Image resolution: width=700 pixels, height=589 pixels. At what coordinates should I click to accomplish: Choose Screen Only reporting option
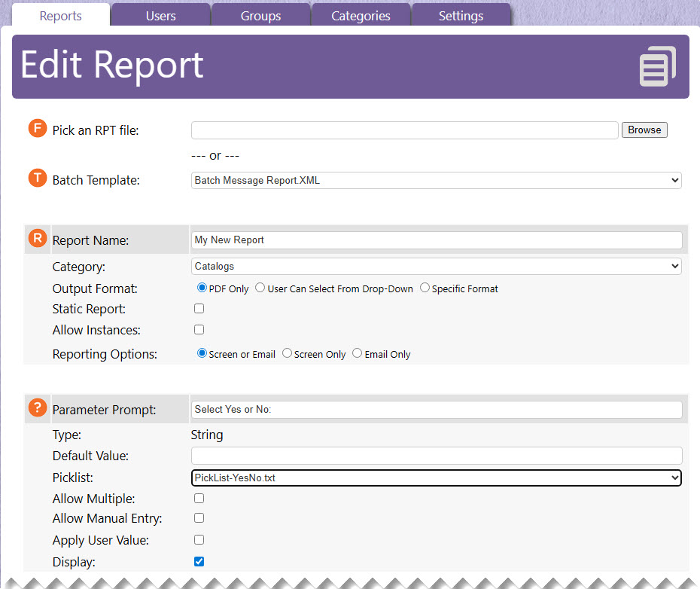click(x=287, y=353)
